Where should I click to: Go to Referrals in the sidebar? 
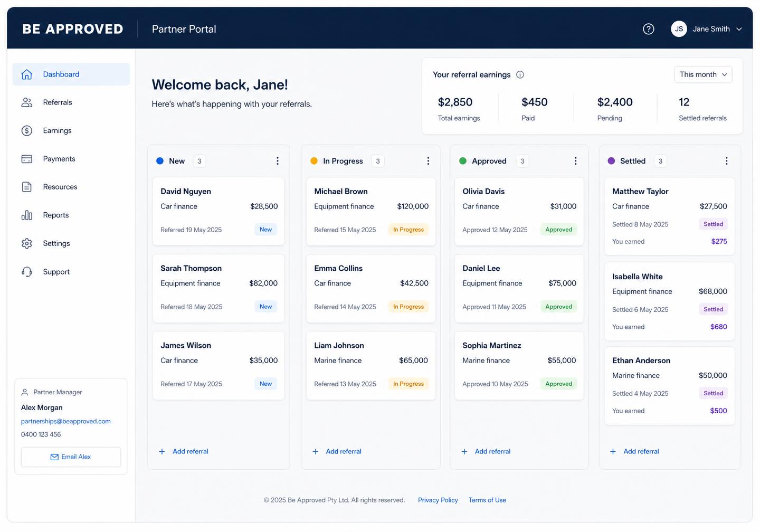pyautogui.click(x=71, y=102)
